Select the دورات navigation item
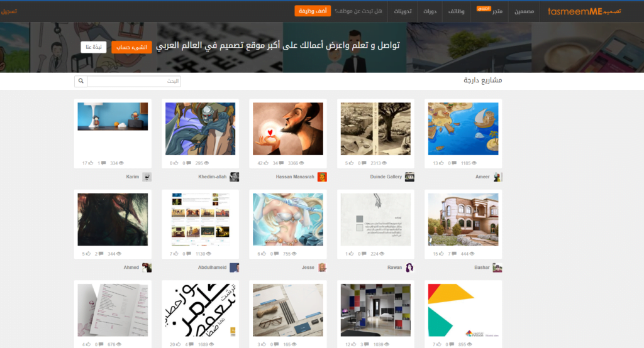Screen dimensions: 644x348 430,11
